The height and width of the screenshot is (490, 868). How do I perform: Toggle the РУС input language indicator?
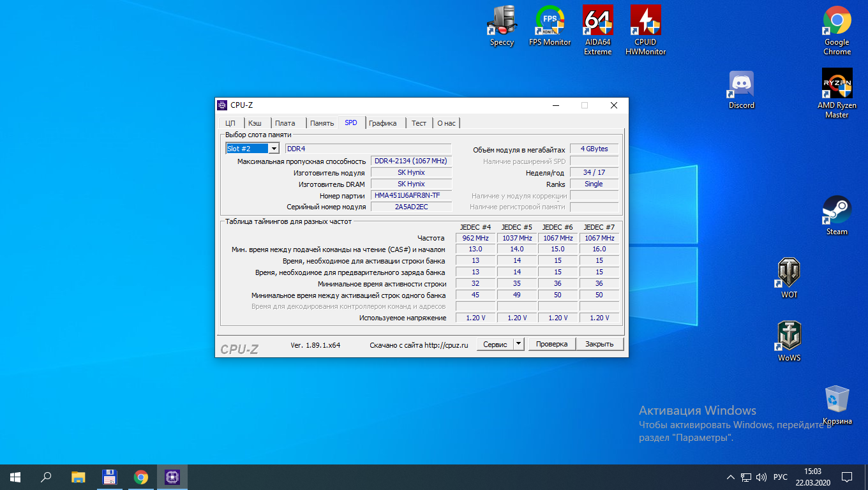780,477
